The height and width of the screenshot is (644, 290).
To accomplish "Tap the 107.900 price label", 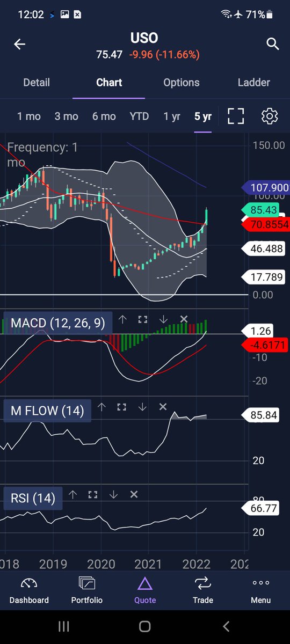I will (x=265, y=188).
